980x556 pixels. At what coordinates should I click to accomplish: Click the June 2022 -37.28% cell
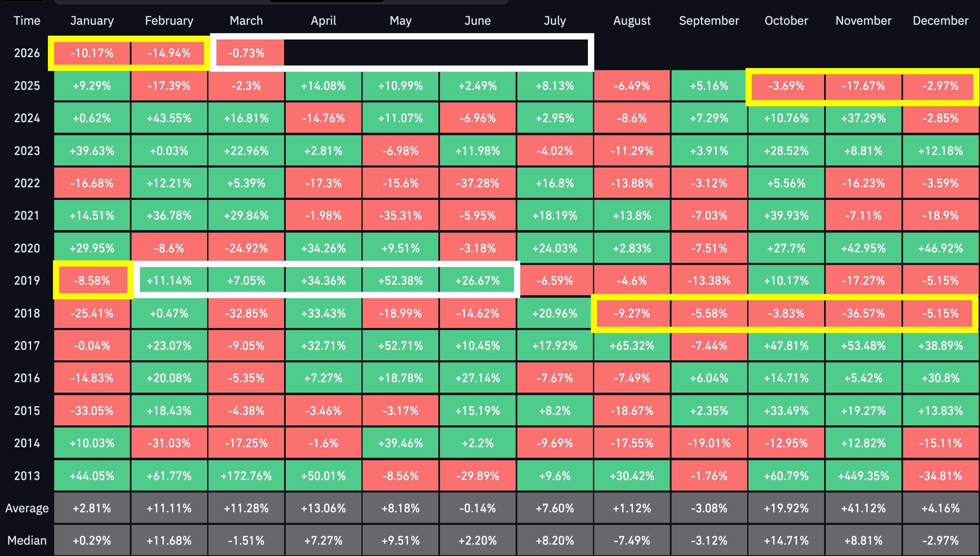click(477, 183)
